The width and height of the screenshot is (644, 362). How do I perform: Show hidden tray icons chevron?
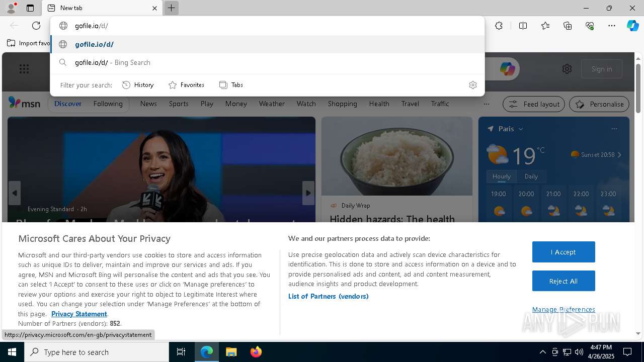pos(542,352)
